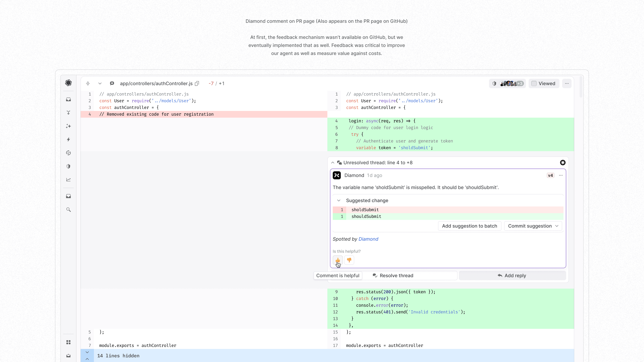Collapse the authController.js file chevron

[x=100, y=83]
